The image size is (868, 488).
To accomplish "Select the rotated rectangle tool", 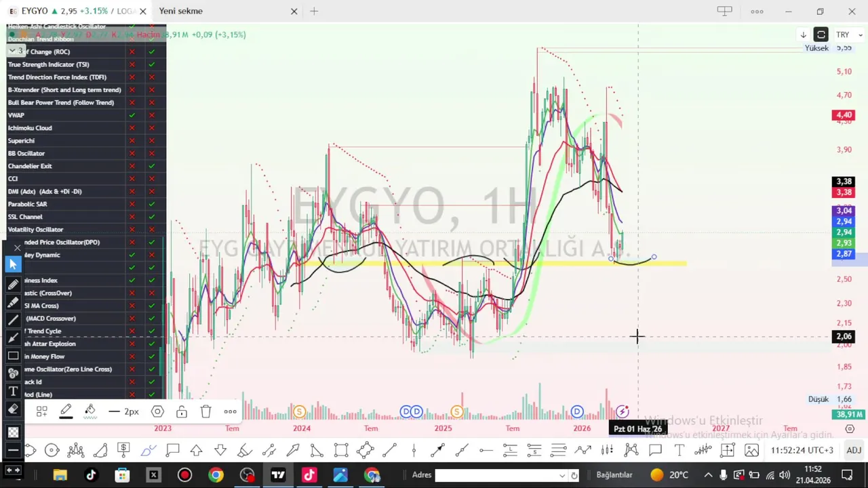I will (x=366, y=450).
